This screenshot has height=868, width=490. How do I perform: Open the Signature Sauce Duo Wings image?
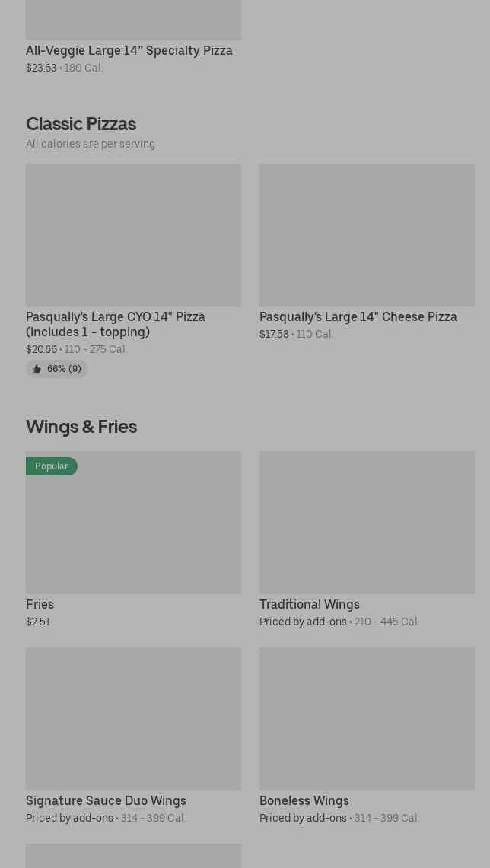click(133, 718)
